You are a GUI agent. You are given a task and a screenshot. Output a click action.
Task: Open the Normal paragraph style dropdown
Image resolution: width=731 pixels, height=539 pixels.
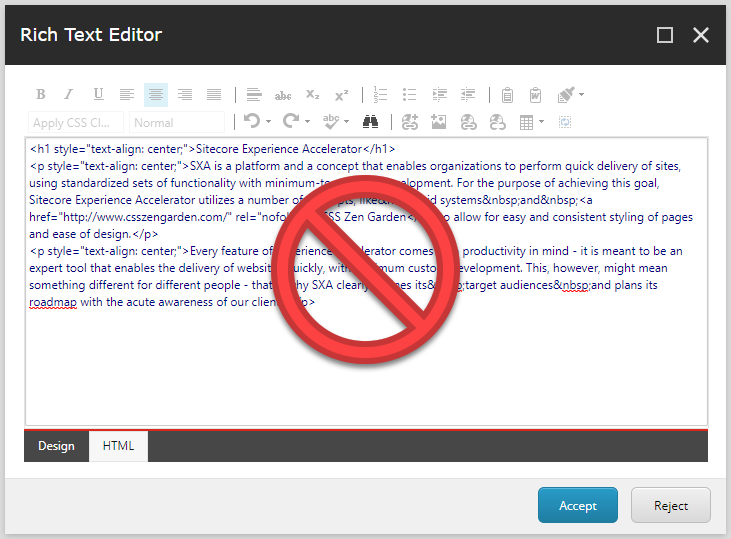[177, 123]
